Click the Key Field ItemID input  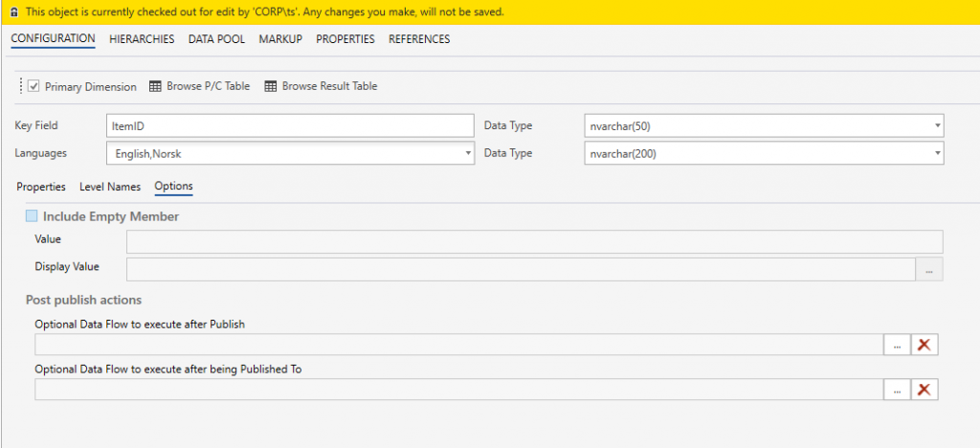[289, 126]
